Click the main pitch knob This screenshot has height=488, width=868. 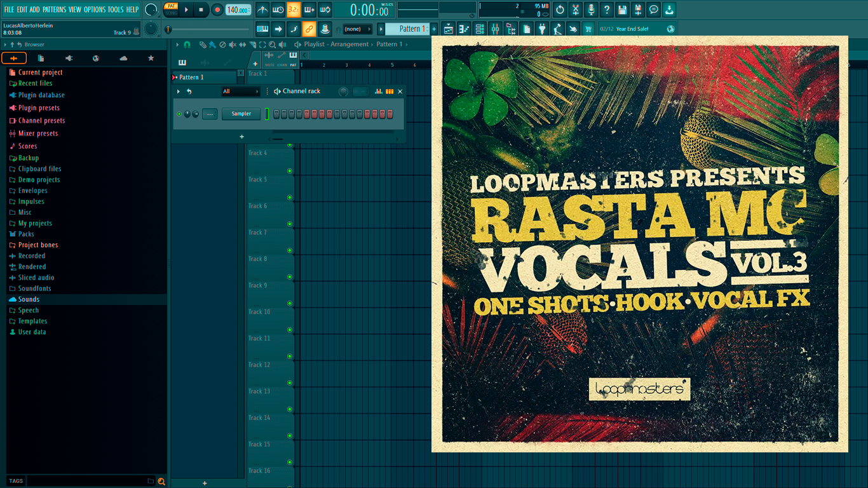click(151, 29)
